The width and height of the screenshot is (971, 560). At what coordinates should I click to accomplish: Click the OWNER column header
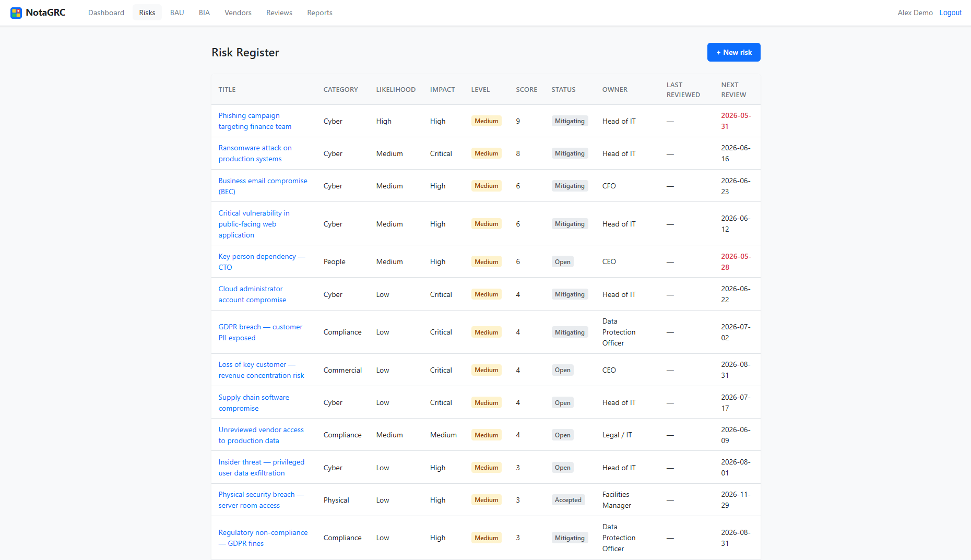click(614, 90)
